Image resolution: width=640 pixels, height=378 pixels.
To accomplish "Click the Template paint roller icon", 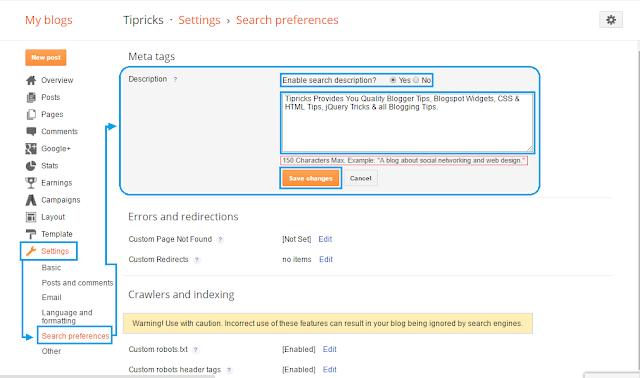I will (x=31, y=234).
